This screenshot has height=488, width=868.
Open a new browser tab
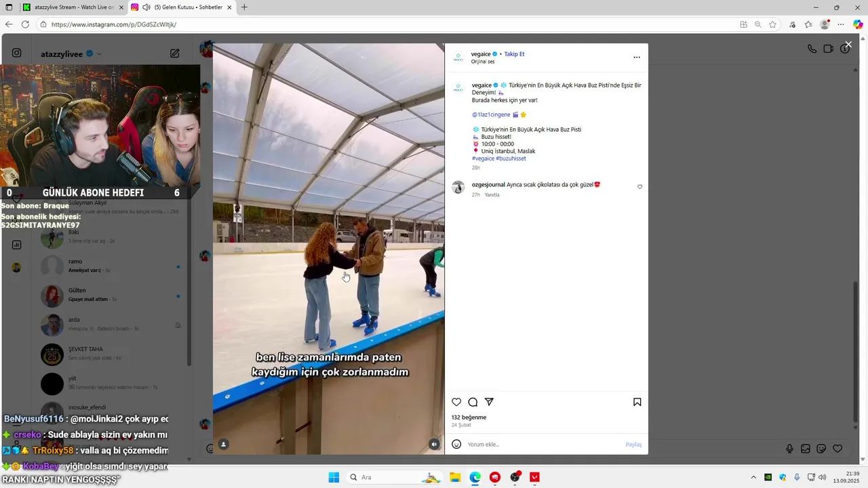(244, 7)
